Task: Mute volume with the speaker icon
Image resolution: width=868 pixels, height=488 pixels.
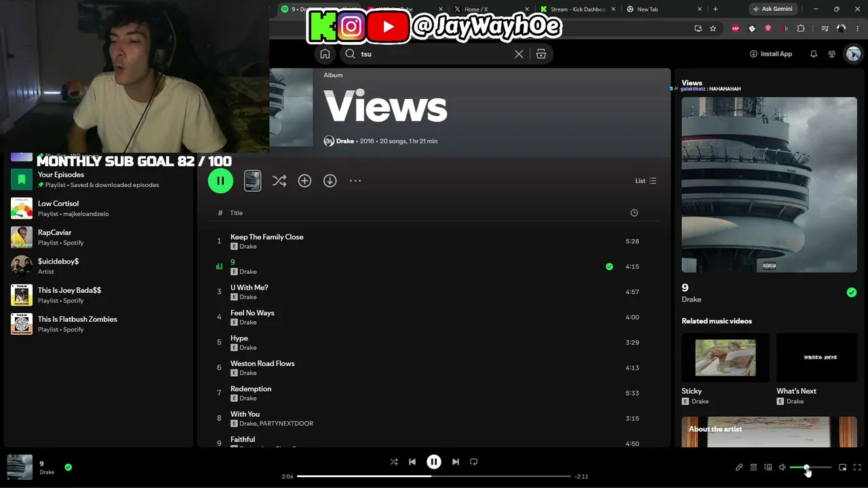Action: point(782,467)
